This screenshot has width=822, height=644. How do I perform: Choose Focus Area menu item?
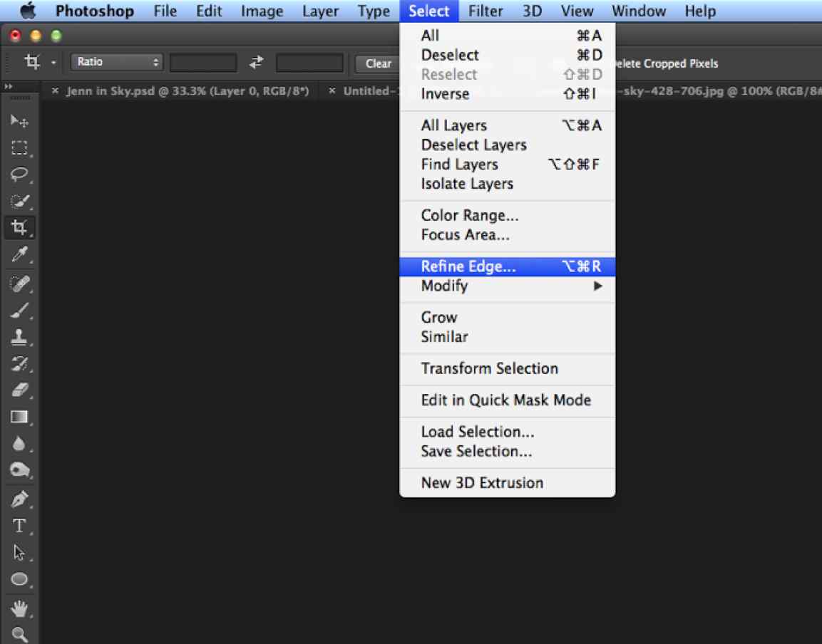(x=507, y=235)
